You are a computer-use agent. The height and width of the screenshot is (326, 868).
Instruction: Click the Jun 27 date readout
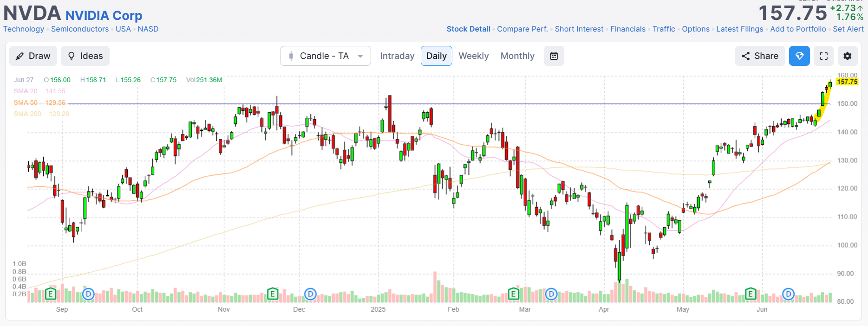pos(24,80)
